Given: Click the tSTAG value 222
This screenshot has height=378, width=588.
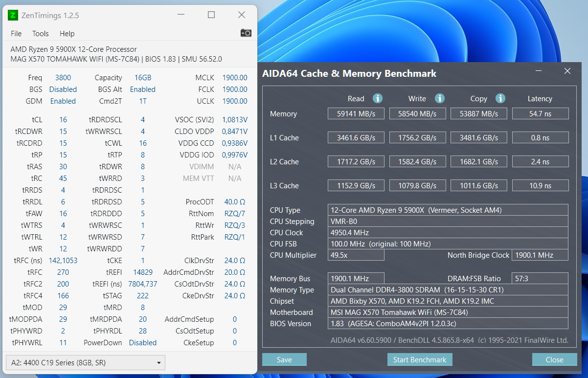Looking at the screenshot, I should pos(143,295).
